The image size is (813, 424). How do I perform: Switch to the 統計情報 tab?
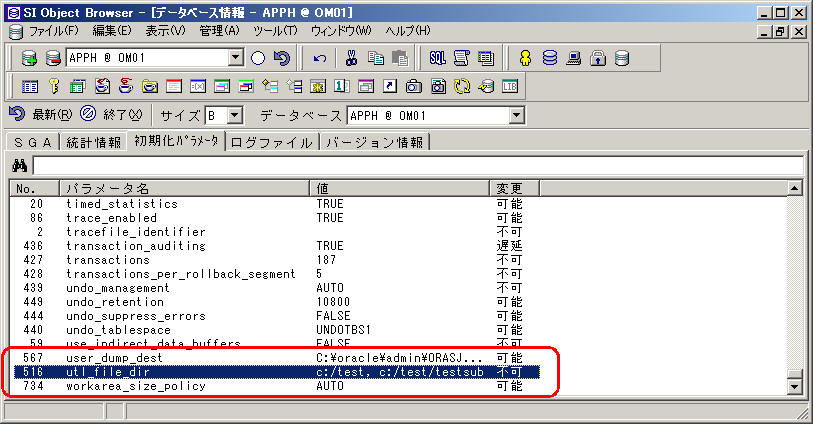click(x=95, y=142)
